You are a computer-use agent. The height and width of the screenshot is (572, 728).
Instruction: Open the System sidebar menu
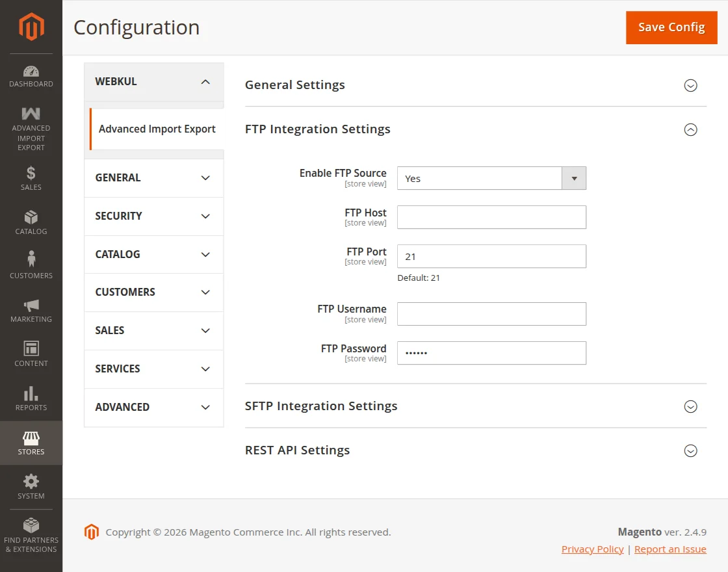31,487
